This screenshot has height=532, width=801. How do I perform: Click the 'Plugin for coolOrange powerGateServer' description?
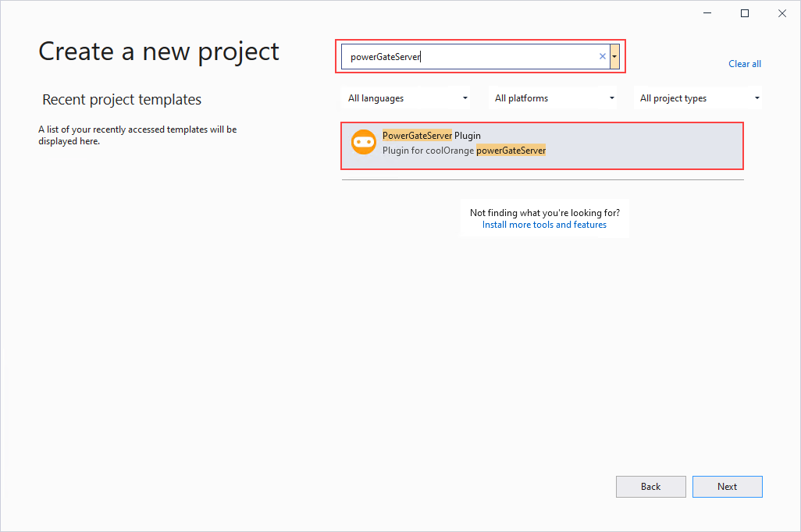[464, 151]
